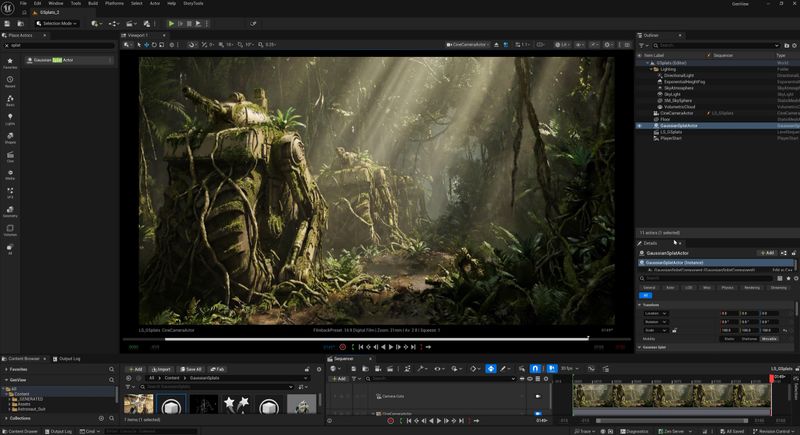The height and width of the screenshot is (435, 800).
Task: Click the Sequencer wrench actions icon
Action: 421,369
